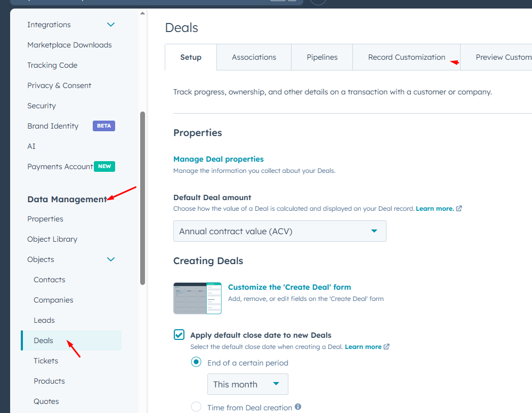Screen dimensions: 532x413
Task: Open Brand Identity settings
Action: (x=53, y=126)
